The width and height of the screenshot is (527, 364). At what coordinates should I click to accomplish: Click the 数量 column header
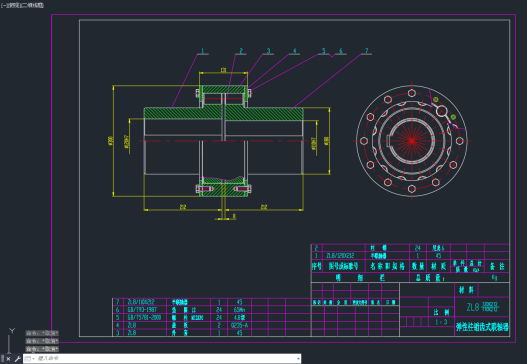pos(418,267)
